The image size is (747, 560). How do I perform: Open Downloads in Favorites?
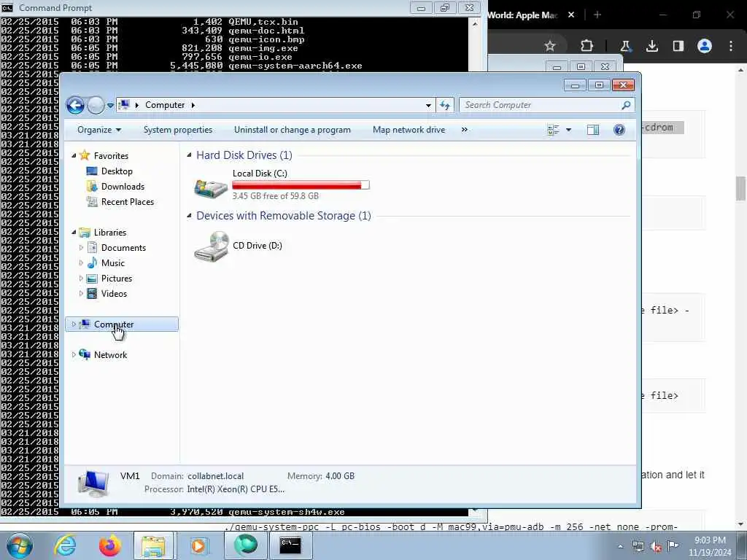pos(123,186)
